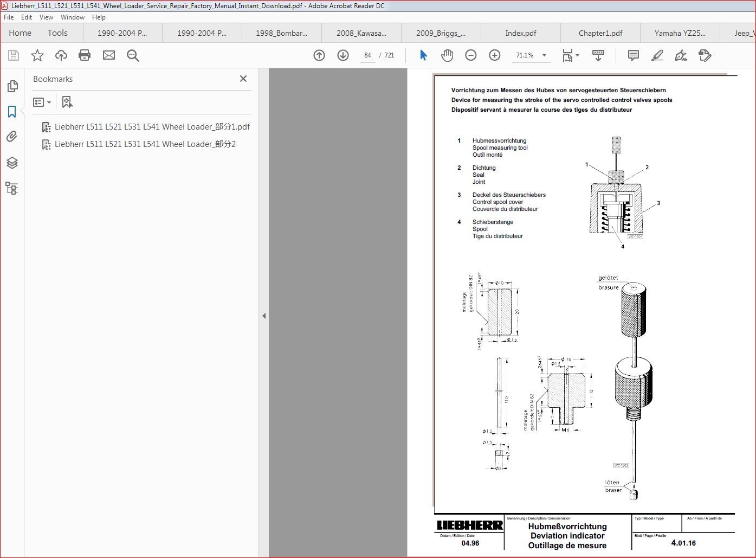756x558 pixels.
Task: Close the Bookmarks panel
Action: click(x=243, y=79)
